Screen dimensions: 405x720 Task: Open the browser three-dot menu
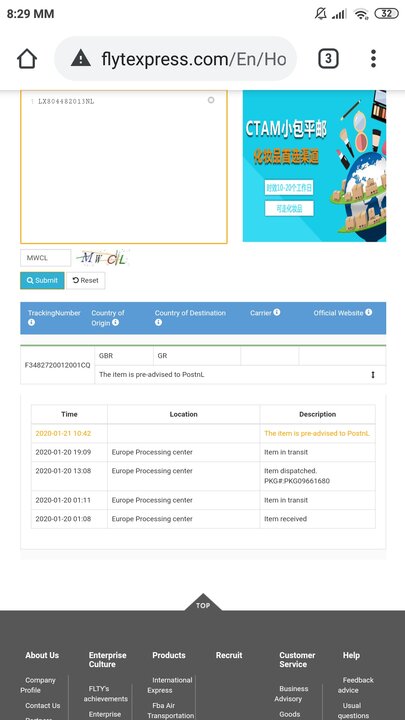click(373, 59)
